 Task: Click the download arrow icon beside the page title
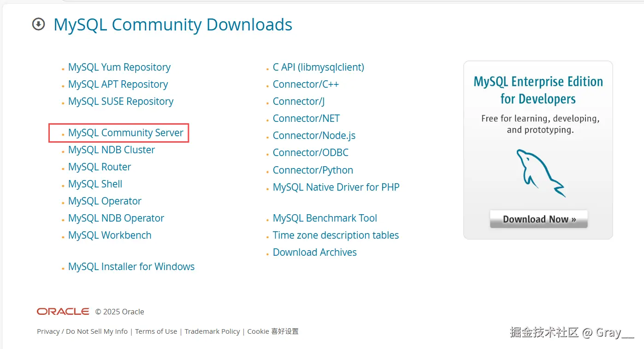click(38, 24)
